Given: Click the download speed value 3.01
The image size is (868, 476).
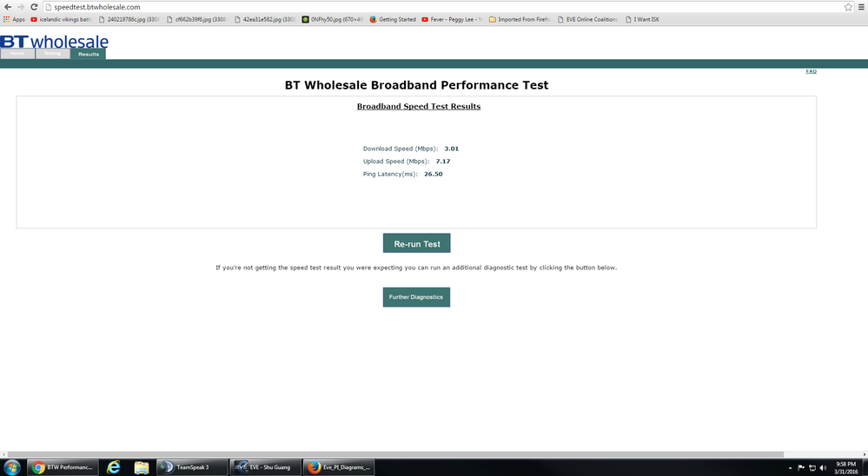Looking at the screenshot, I should pyautogui.click(x=451, y=149).
